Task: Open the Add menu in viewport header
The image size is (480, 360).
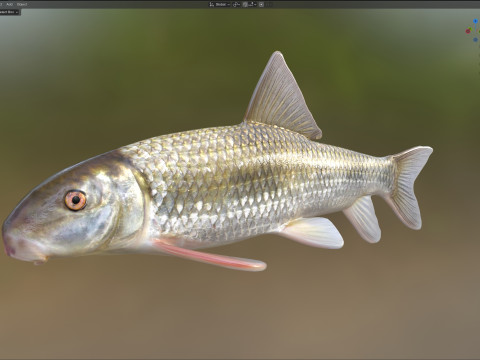Action: pos(9,4)
